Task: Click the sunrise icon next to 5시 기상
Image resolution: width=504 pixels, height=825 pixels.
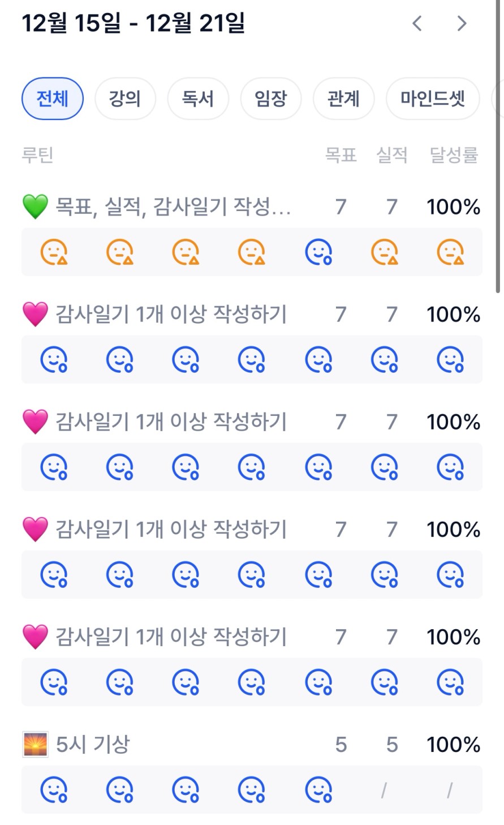Action: point(35,744)
